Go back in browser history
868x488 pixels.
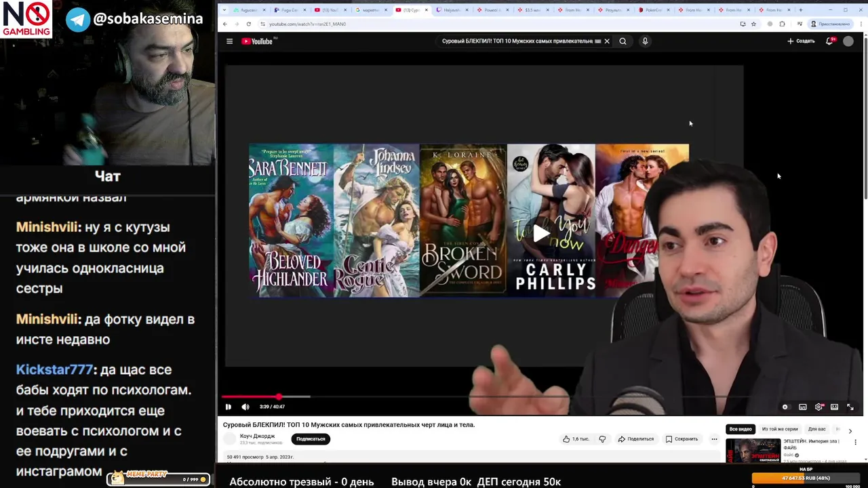click(225, 24)
